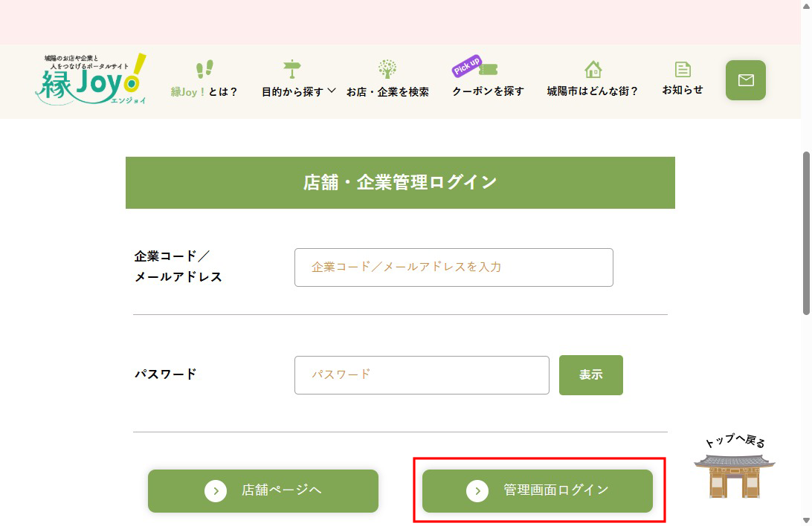Click inside the パスワード input field
The image size is (812, 526).
click(422, 375)
